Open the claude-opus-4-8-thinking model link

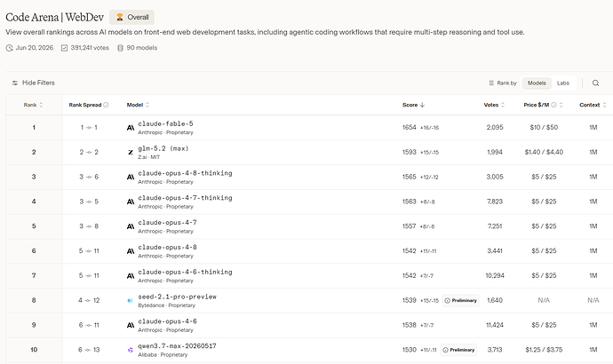tap(185, 173)
